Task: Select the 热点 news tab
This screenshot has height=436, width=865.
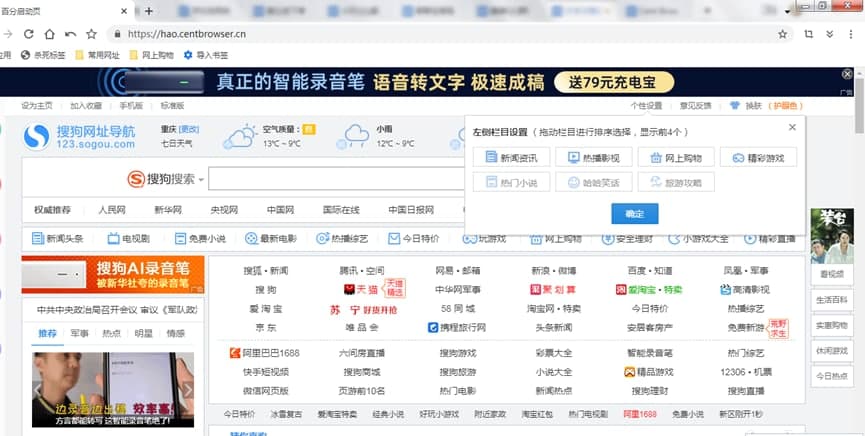Action: point(112,333)
